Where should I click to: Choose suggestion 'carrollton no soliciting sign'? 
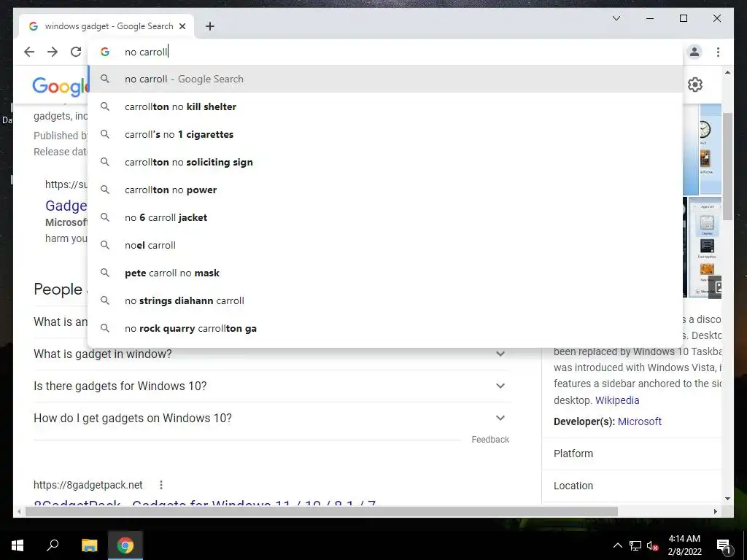pyautogui.click(x=385, y=162)
